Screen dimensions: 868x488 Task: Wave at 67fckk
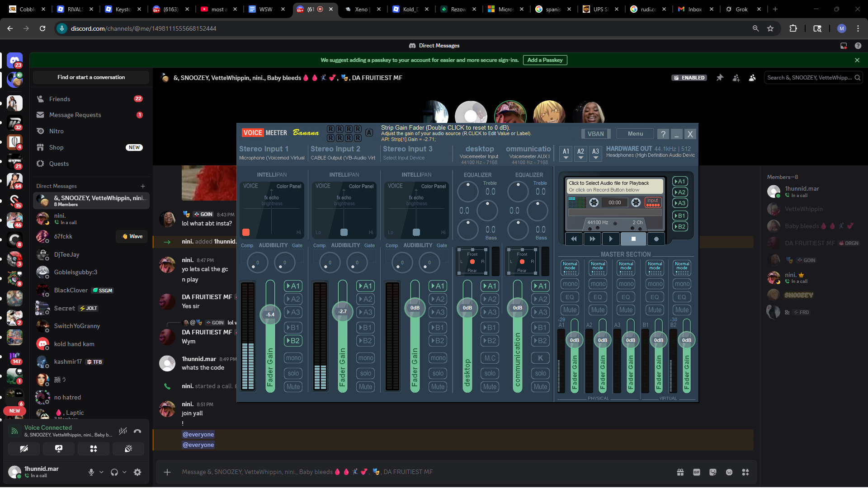[x=132, y=236]
